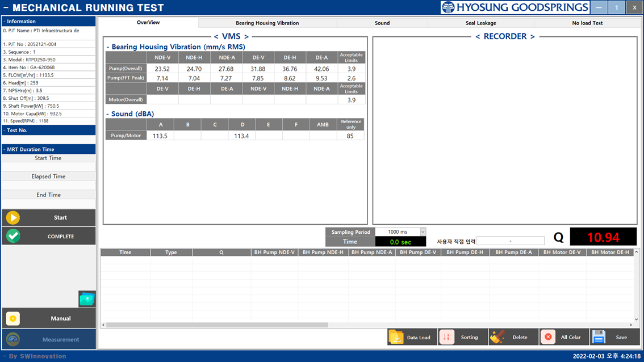Screen dimensions: 644x362
Task: Click the Sorting icon
Action: (x=447, y=337)
